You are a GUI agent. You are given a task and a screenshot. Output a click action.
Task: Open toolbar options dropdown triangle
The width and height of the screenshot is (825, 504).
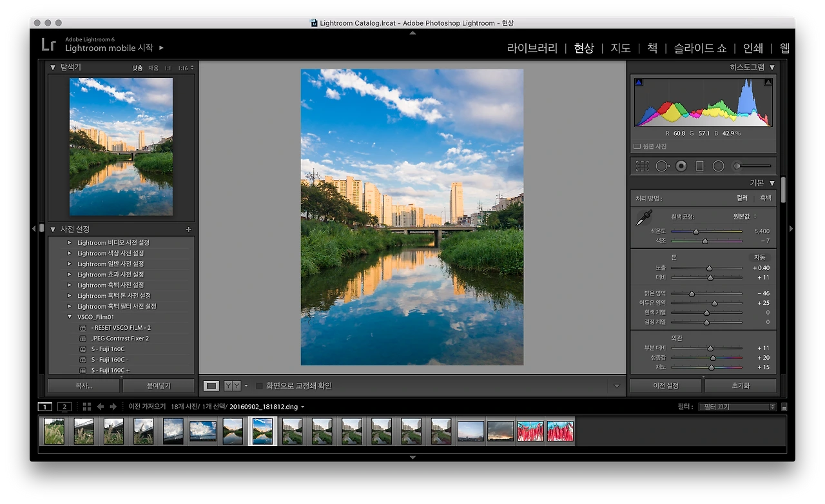tap(617, 386)
